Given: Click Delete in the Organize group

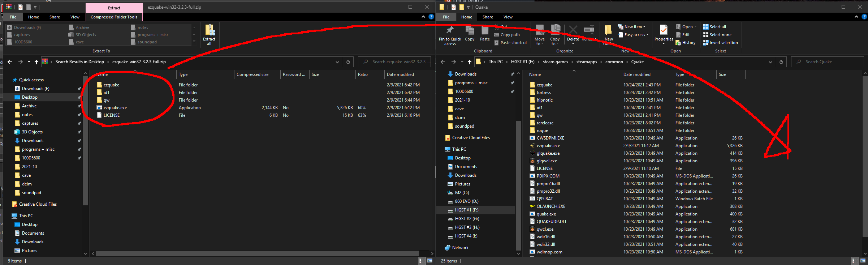Looking at the screenshot, I should (573, 35).
